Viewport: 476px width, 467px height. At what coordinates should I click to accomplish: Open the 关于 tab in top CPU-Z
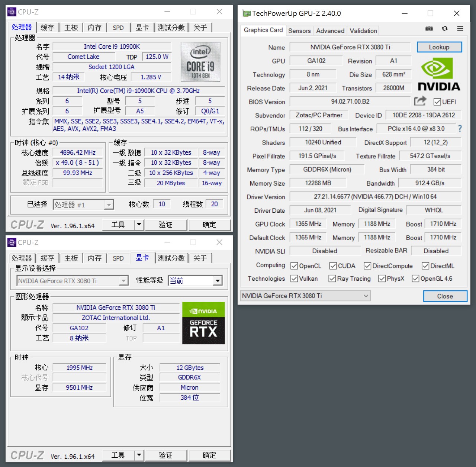coord(200,28)
